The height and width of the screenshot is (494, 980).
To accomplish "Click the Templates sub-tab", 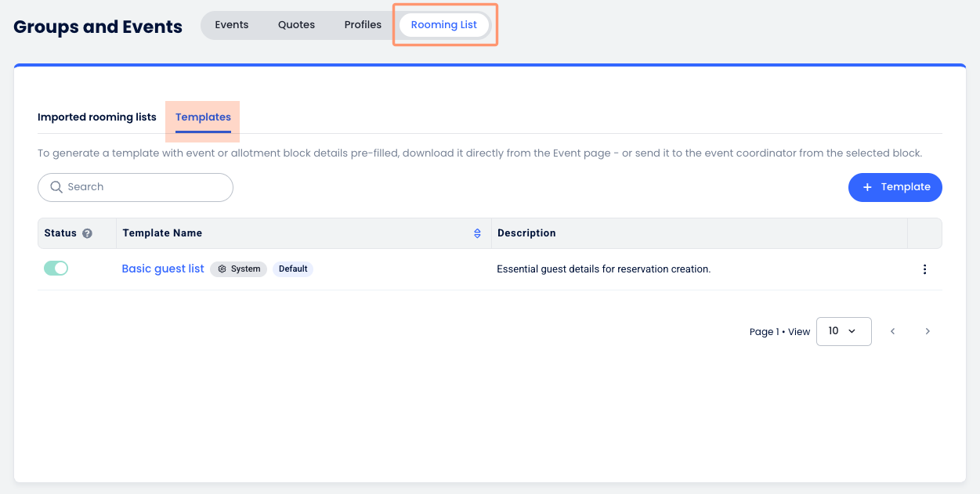I will pos(203,117).
